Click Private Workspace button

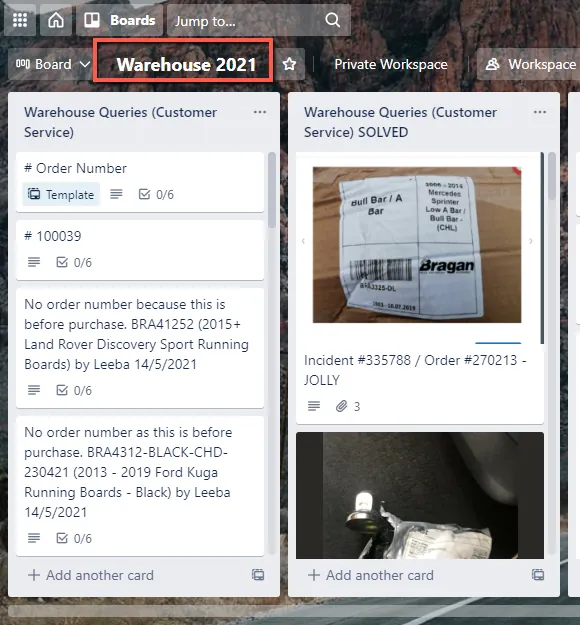coord(391,64)
